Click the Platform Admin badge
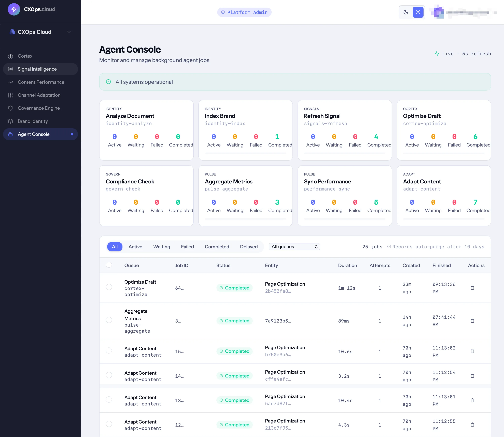This screenshot has height=437, width=504. coord(244,12)
